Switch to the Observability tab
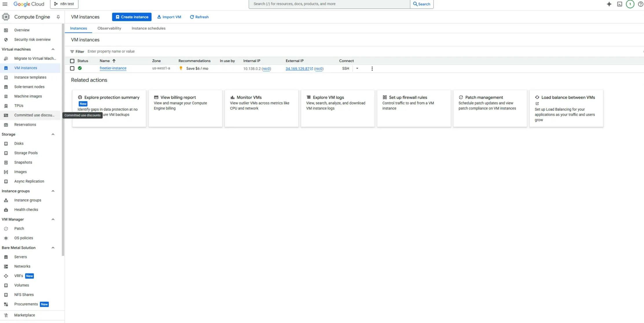Viewport: 644px width, 323px height. pyautogui.click(x=109, y=28)
